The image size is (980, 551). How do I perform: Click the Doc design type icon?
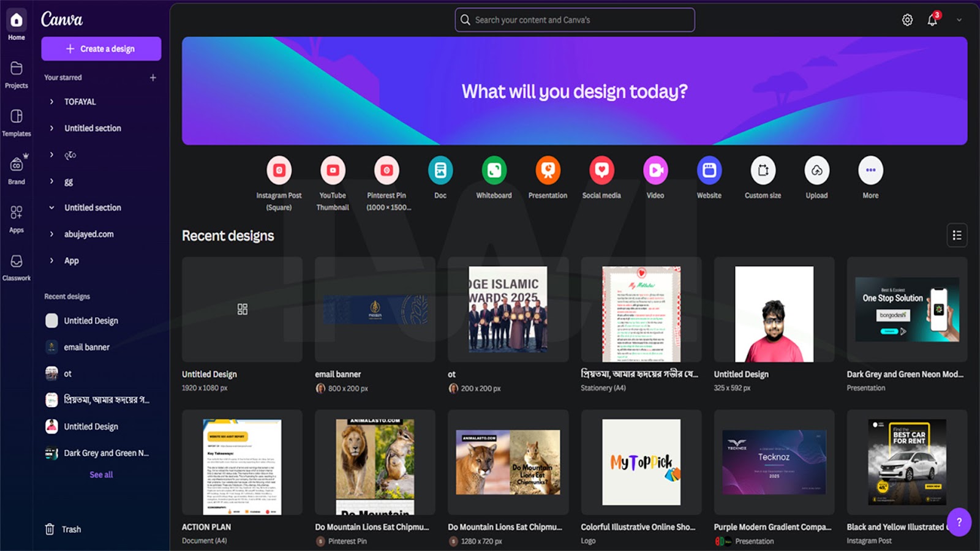point(440,170)
